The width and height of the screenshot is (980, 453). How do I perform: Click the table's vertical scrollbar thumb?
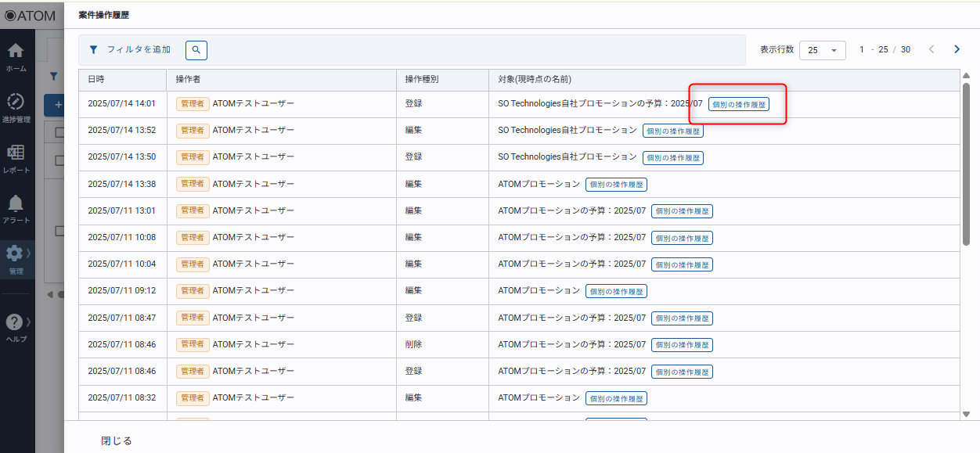coord(966,164)
